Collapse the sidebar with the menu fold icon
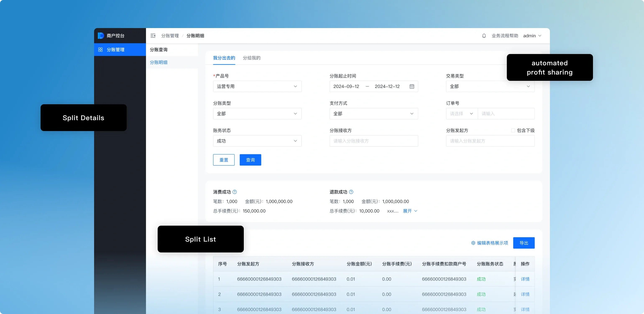644x314 pixels. click(x=153, y=36)
